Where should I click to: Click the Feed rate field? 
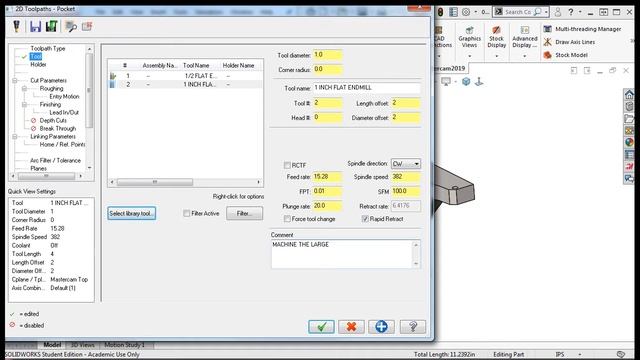327,177
